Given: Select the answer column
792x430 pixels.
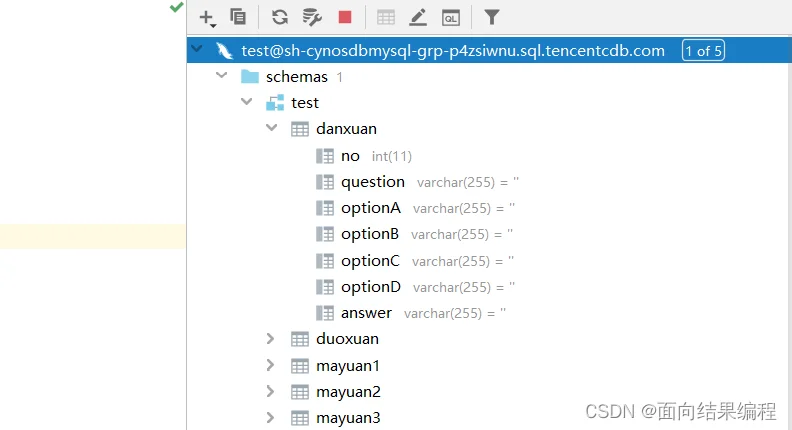Looking at the screenshot, I should tap(366, 313).
